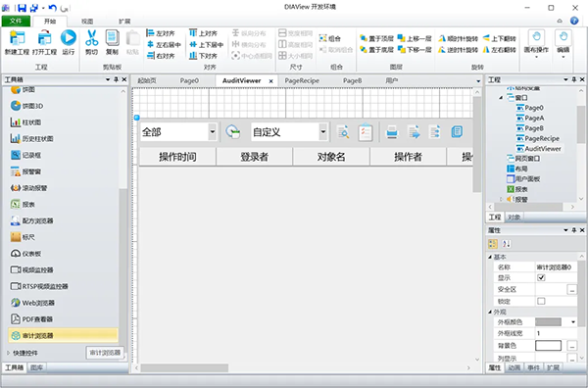Image resolution: width=588 pixels, height=388 pixels.
Task: Click the Run (运行) play icon
Action: 69,38
